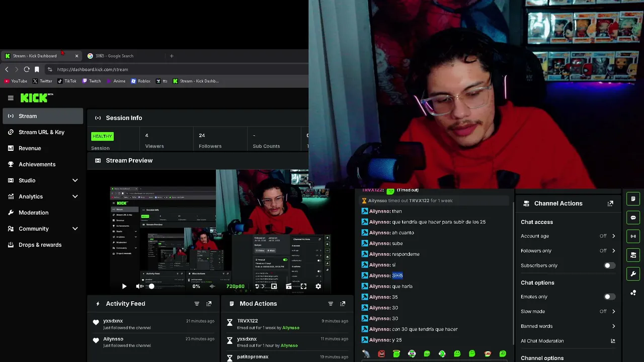Screen dimensions: 644x362
Task: Filter the Activity Feed list
Action: 197,304
